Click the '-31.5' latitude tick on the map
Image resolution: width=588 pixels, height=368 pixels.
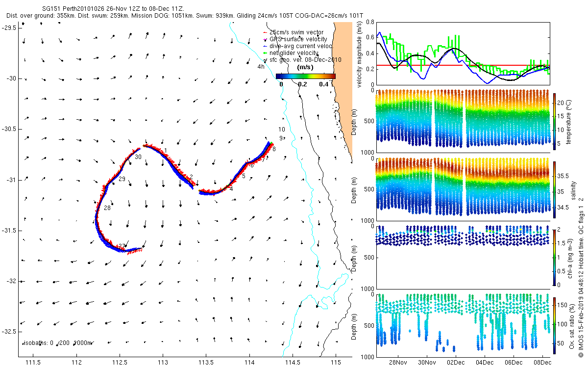point(9,231)
